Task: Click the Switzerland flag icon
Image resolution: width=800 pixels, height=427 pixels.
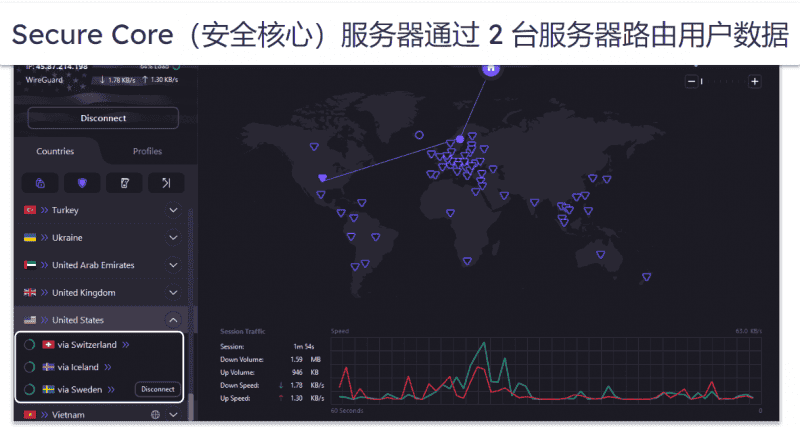Action: 48,345
